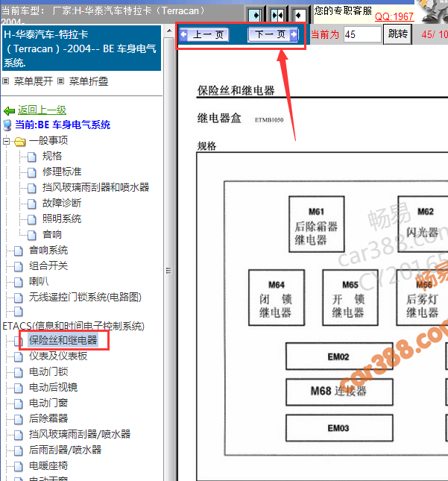Viewport: 448px width, 481px height.
Task: Open the 故障诊断 tree item
Action: coord(62,203)
